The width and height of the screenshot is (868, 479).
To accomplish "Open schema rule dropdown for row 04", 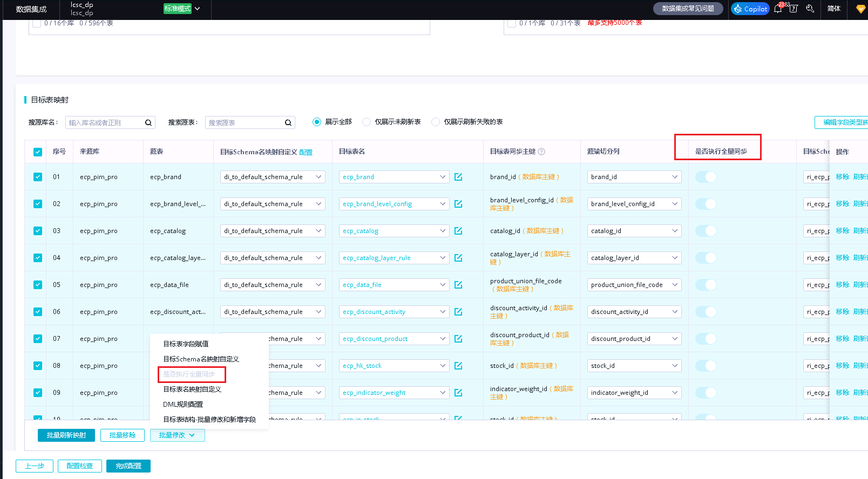I will [273, 258].
